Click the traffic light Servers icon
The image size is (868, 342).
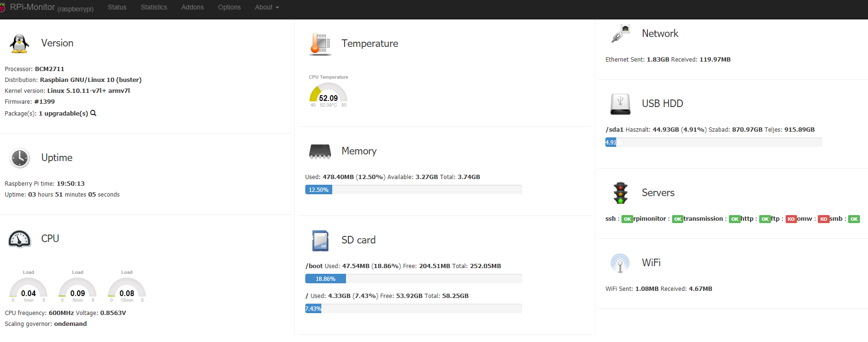coord(620,193)
